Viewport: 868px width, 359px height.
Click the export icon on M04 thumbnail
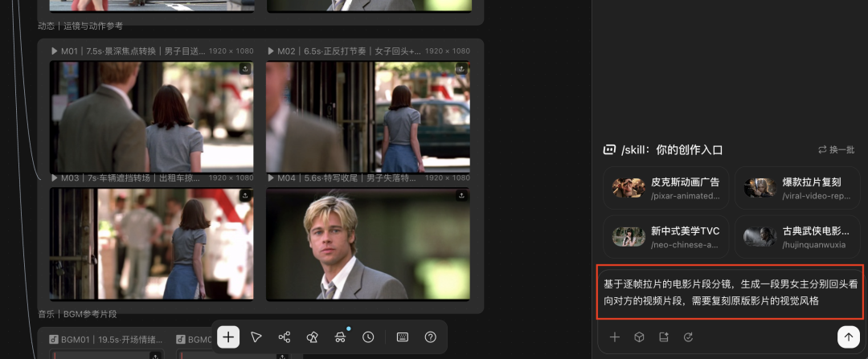pos(461,196)
